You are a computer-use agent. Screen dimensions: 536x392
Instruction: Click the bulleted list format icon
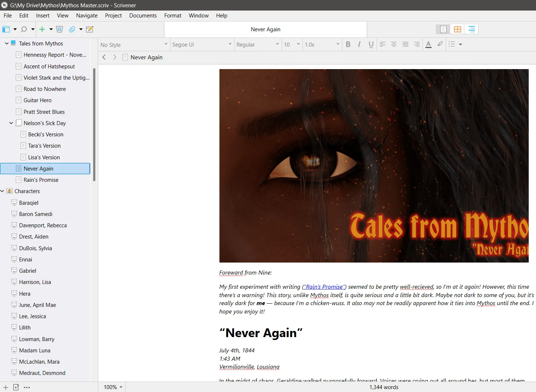pyautogui.click(x=452, y=44)
